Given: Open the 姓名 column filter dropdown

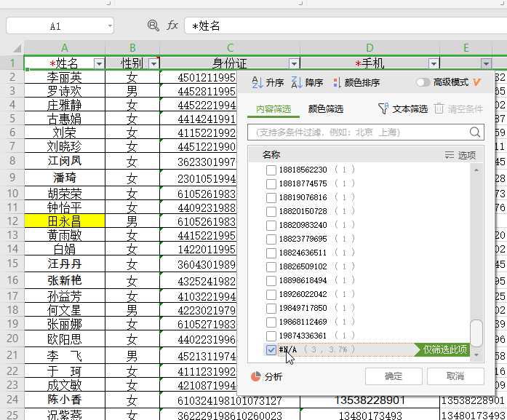Looking at the screenshot, I should click(99, 63).
